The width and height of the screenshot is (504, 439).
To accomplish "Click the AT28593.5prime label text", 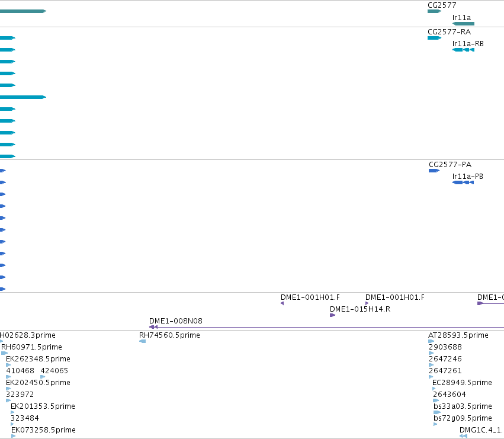I will click(x=458, y=335).
